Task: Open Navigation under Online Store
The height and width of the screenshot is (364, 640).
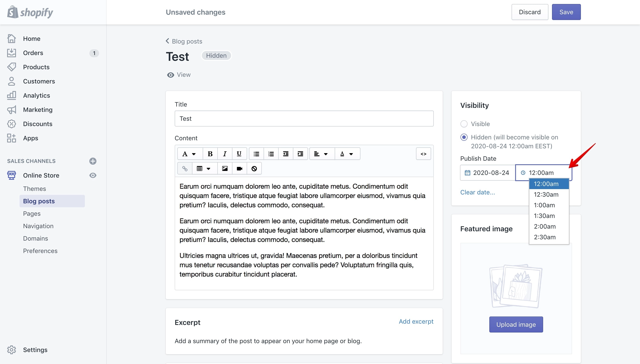Action: [38, 226]
